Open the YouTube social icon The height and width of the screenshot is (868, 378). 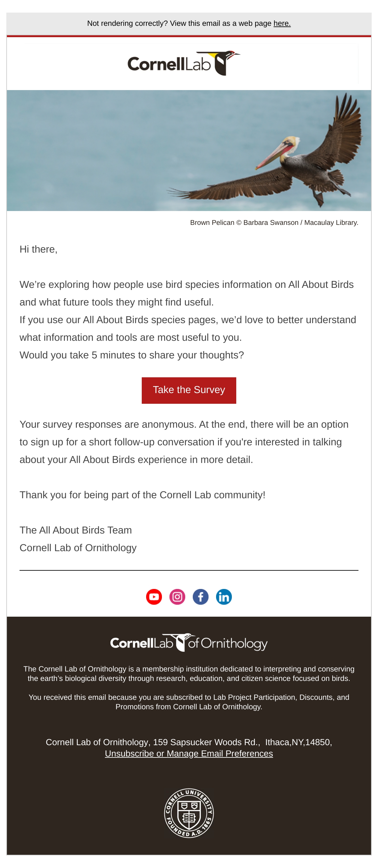click(154, 597)
